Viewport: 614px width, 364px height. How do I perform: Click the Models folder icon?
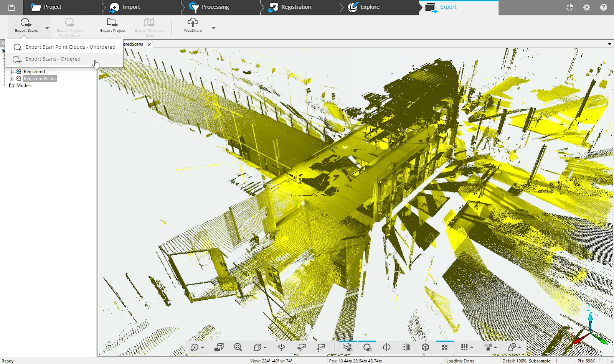click(12, 86)
